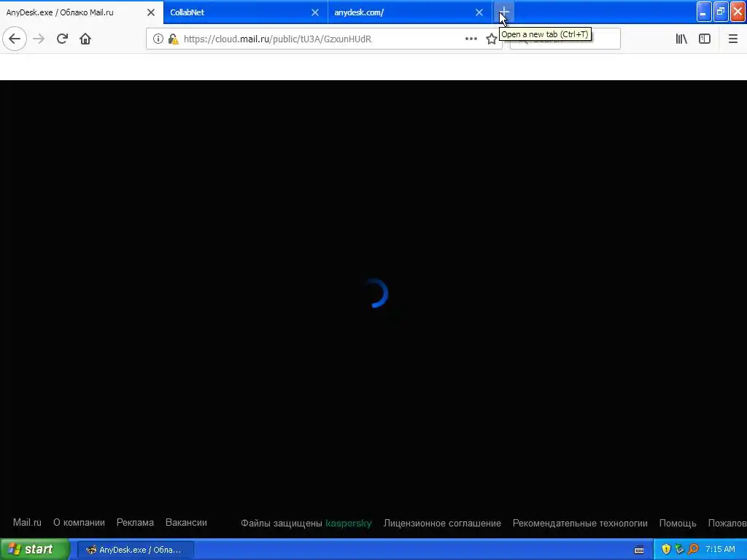Open the Windows start menu
This screenshot has width=747, height=560.
[x=34, y=549]
